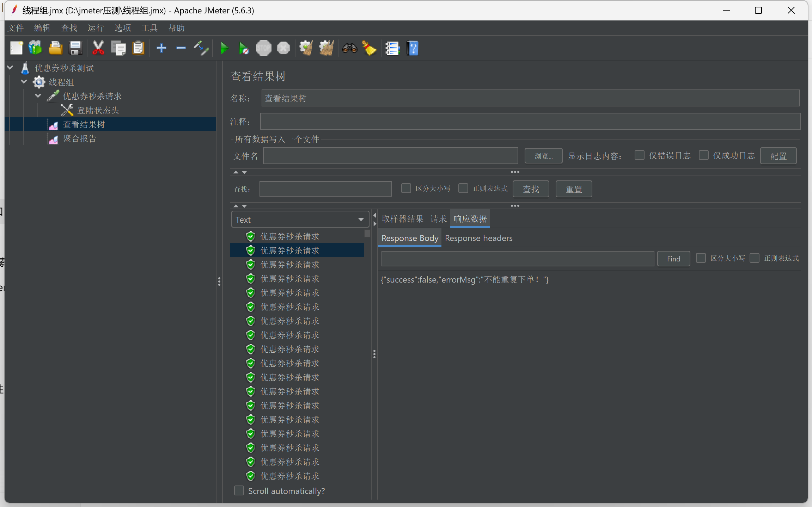
Task: Enable the 仅错误日志 checkbox
Action: click(639, 155)
